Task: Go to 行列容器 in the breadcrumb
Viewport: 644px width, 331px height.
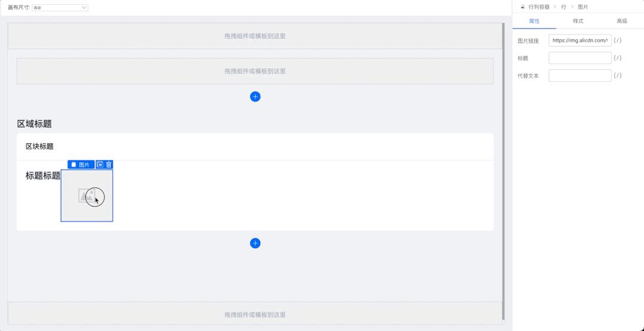Action: 538,7
